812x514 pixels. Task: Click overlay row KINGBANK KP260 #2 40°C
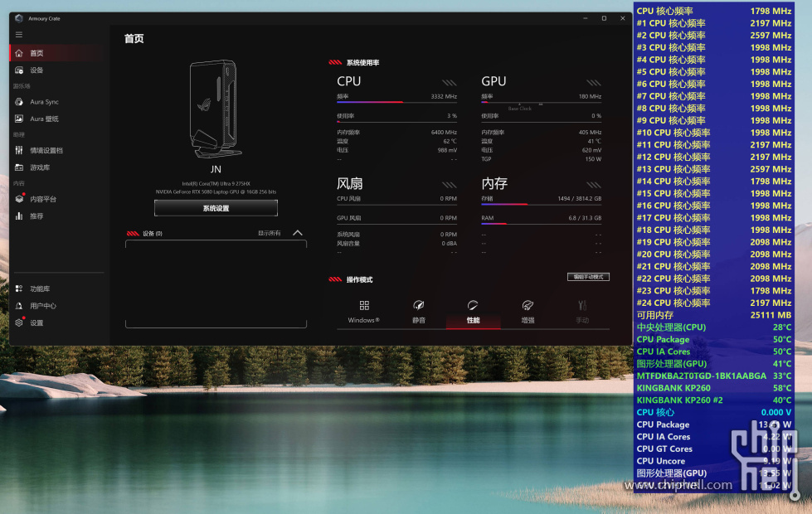[x=713, y=400]
